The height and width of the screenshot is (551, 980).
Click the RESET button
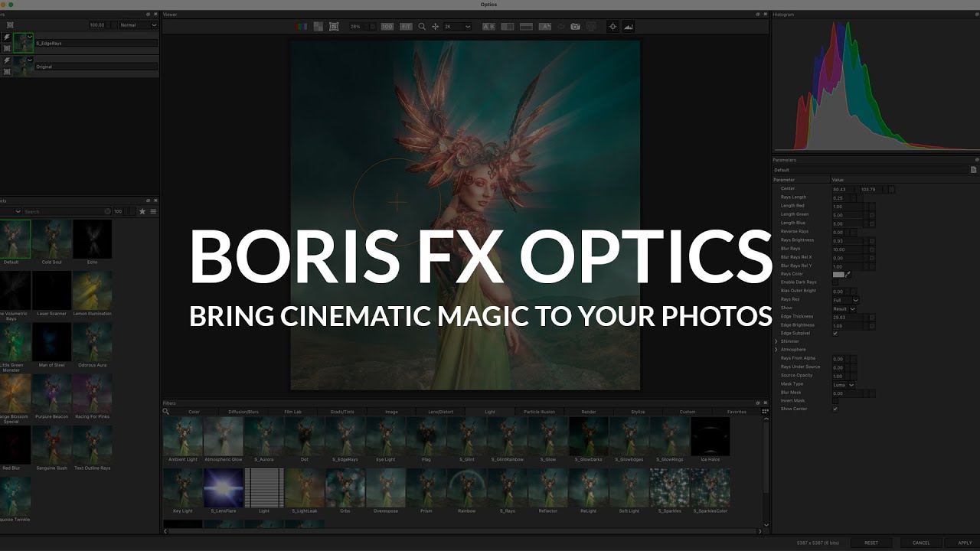click(x=871, y=543)
